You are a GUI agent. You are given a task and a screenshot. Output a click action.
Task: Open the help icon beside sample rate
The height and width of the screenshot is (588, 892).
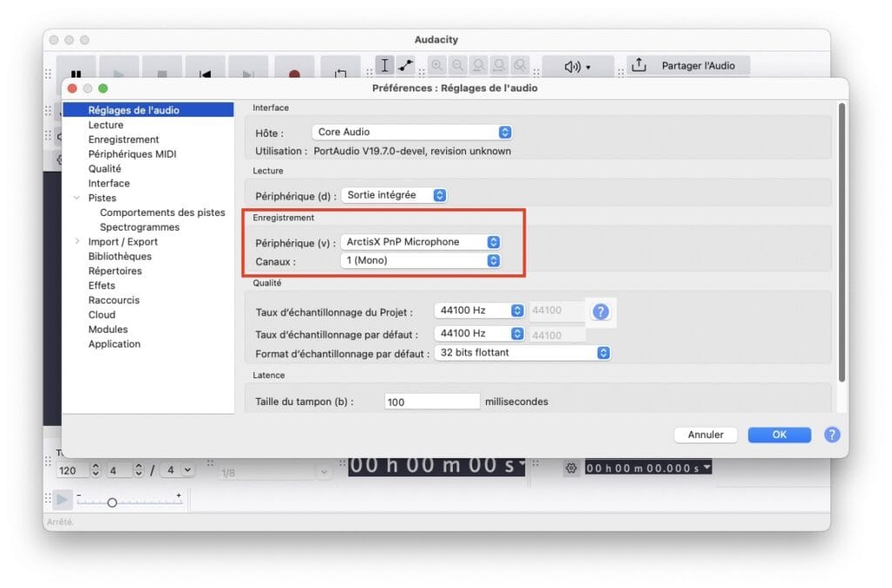pyautogui.click(x=601, y=312)
